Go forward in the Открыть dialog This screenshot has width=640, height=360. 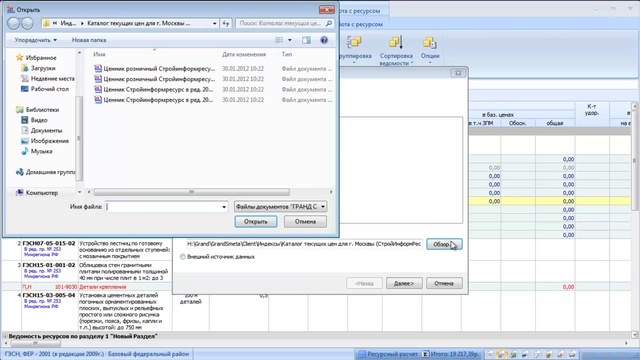pyautogui.click(x=27, y=23)
